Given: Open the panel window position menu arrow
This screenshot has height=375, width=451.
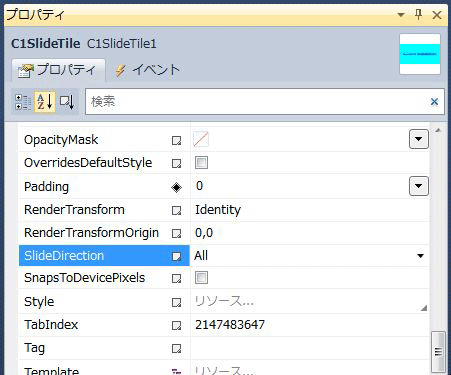Looking at the screenshot, I should 401,15.
